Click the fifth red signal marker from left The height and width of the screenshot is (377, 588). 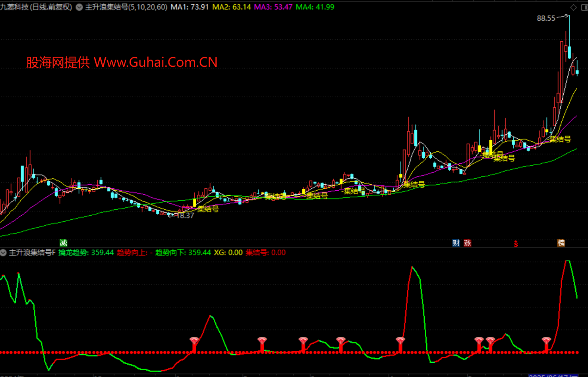pos(400,344)
